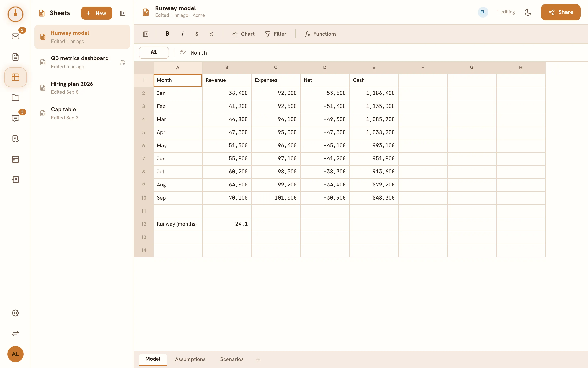Select the cell with -53,600
This screenshot has height=368, width=588.
pos(325,93)
